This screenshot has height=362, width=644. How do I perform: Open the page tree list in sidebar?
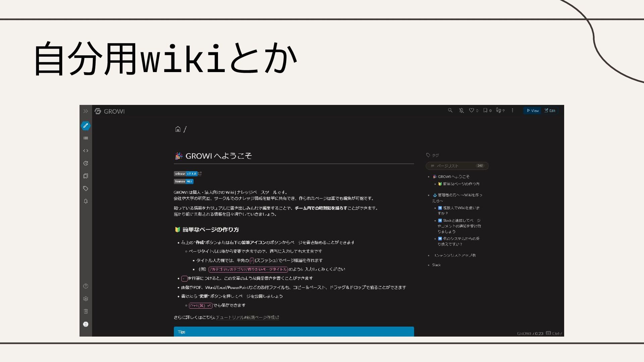click(86, 138)
